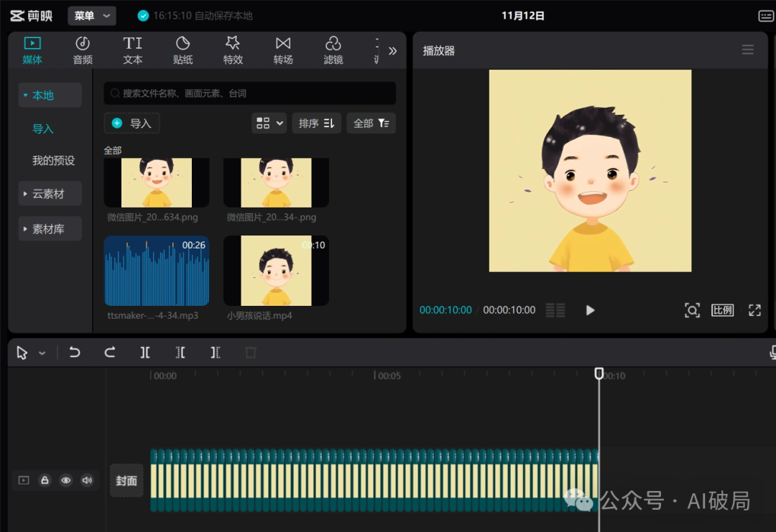Open the grid view mode dropdown
Viewport: 776px width, 532px height.
coord(269,123)
